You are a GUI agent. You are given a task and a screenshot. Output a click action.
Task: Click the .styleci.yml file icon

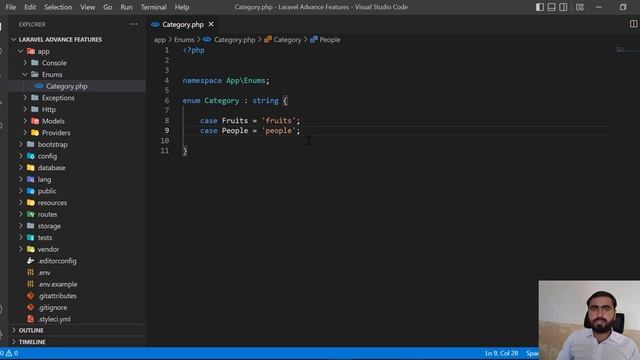click(31, 319)
